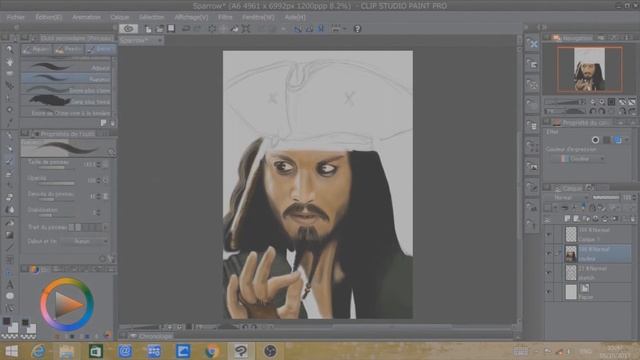Toggle visibility of the top Calque layer
The image size is (640, 360).
coord(549,234)
